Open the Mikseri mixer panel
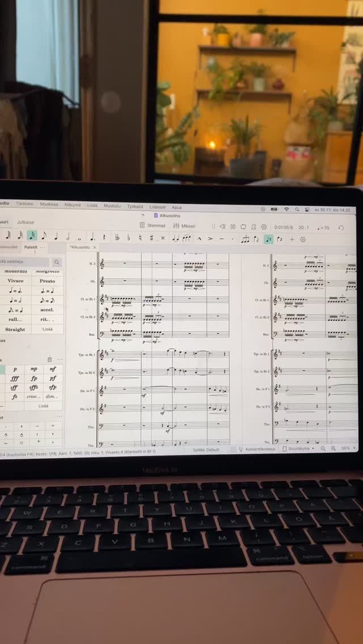This screenshot has height=644, width=363. click(184, 226)
